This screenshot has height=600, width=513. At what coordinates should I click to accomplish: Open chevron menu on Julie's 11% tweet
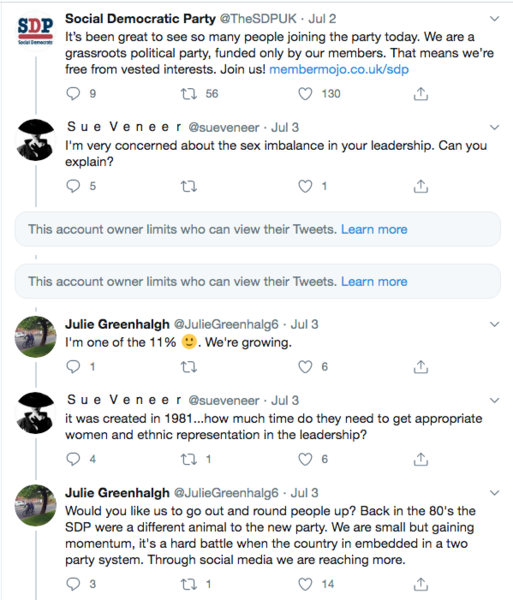495,324
